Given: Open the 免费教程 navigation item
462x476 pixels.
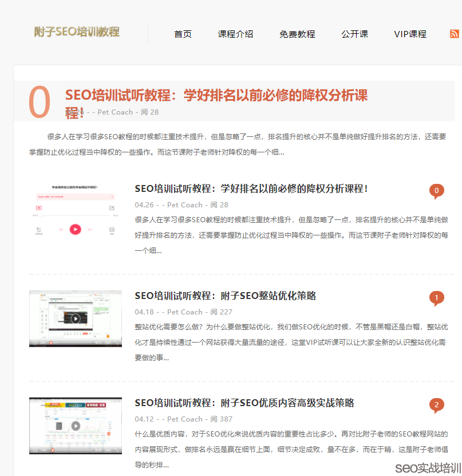Looking at the screenshot, I should pos(297,34).
